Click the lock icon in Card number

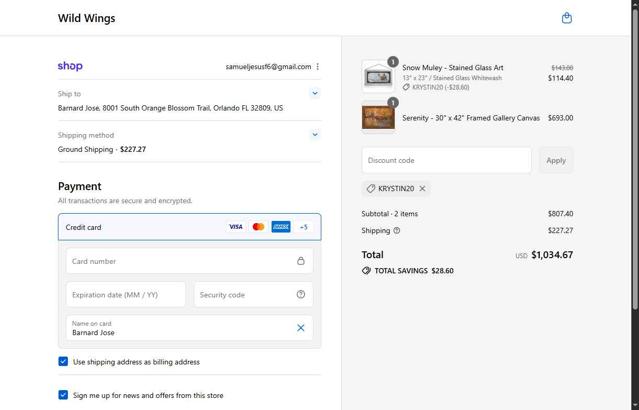click(x=301, y=261)
